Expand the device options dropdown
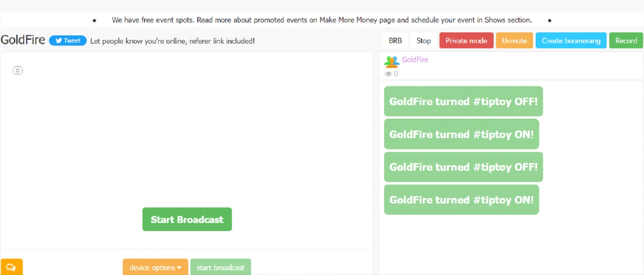 coord(155,267)
